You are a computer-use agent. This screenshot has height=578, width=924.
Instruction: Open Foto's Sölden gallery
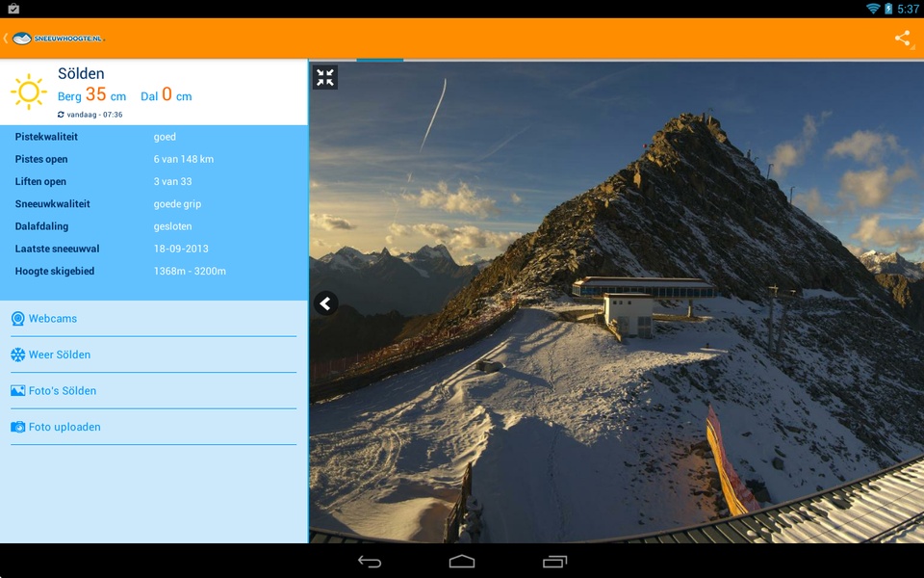point(154,390)
